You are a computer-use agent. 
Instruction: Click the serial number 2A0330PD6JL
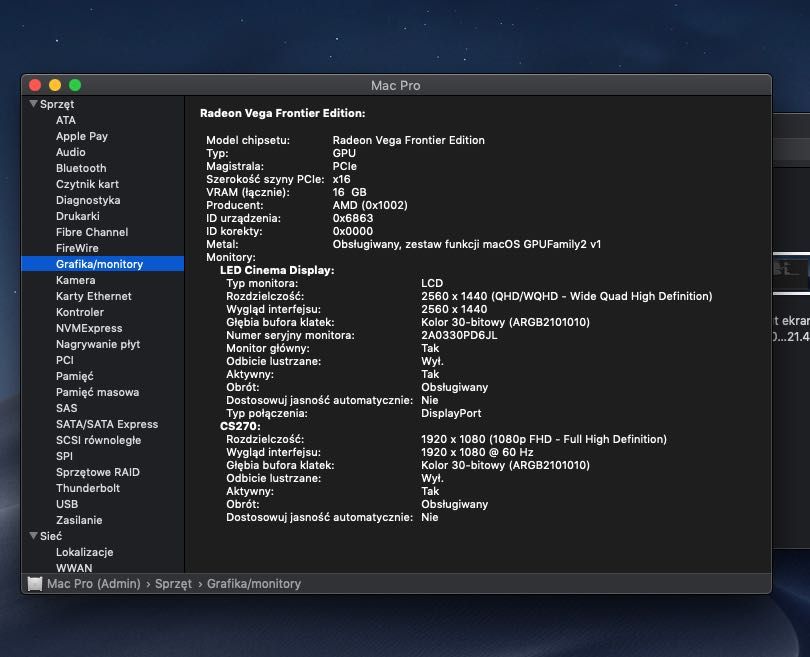[x=459, y=335]
